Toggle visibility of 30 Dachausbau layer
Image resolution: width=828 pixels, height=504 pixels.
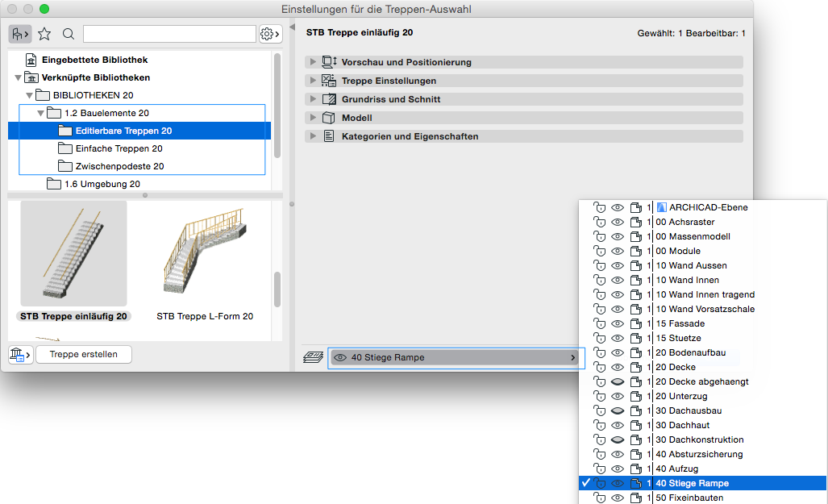pos(618,410)
